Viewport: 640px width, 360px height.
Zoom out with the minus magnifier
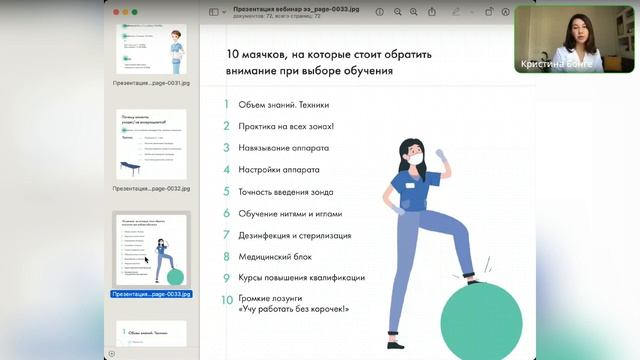click(398, 12)
